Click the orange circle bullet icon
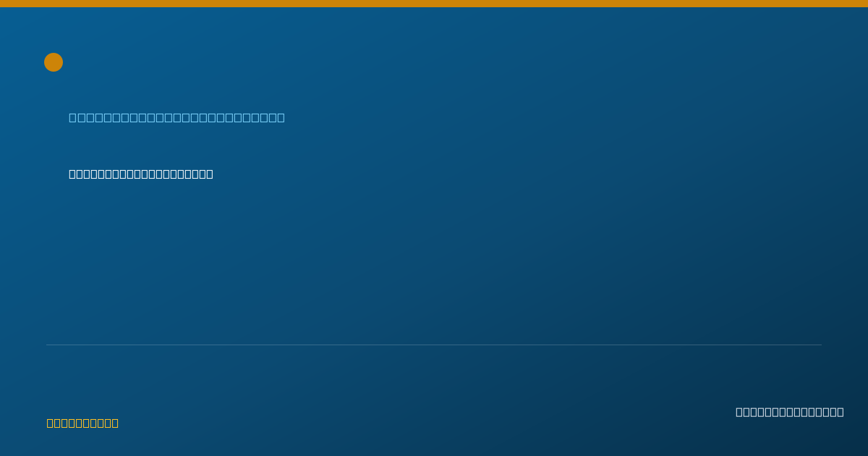The height and width of the screenshot is (456, 868). point(54,62)
